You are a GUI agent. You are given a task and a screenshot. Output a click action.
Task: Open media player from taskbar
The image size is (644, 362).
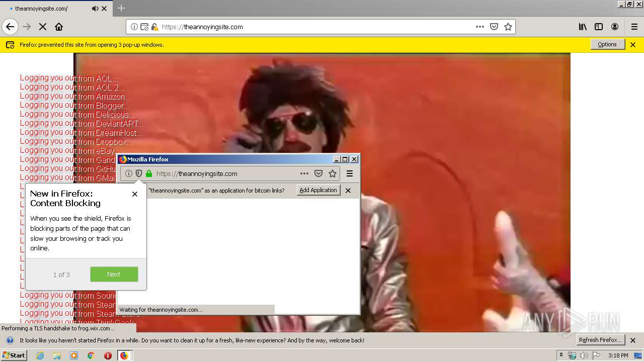[74, 355]
